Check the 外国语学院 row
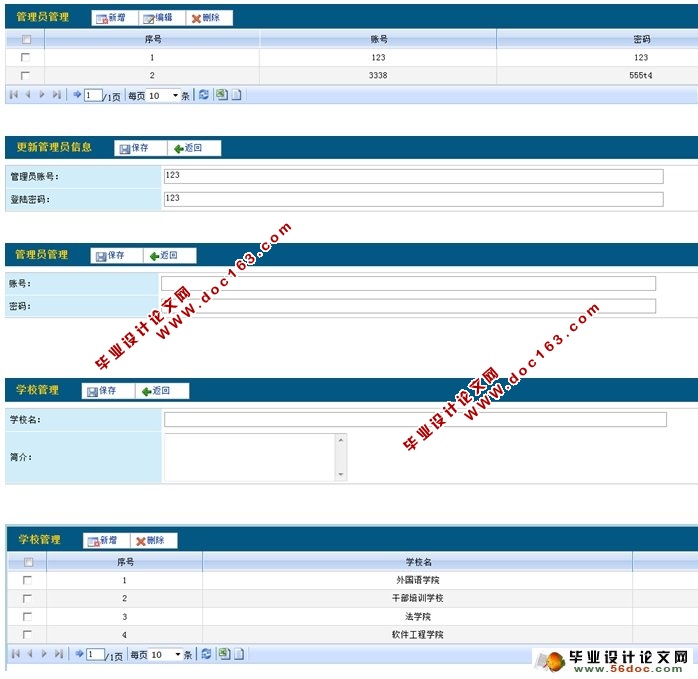 (27, 580)
